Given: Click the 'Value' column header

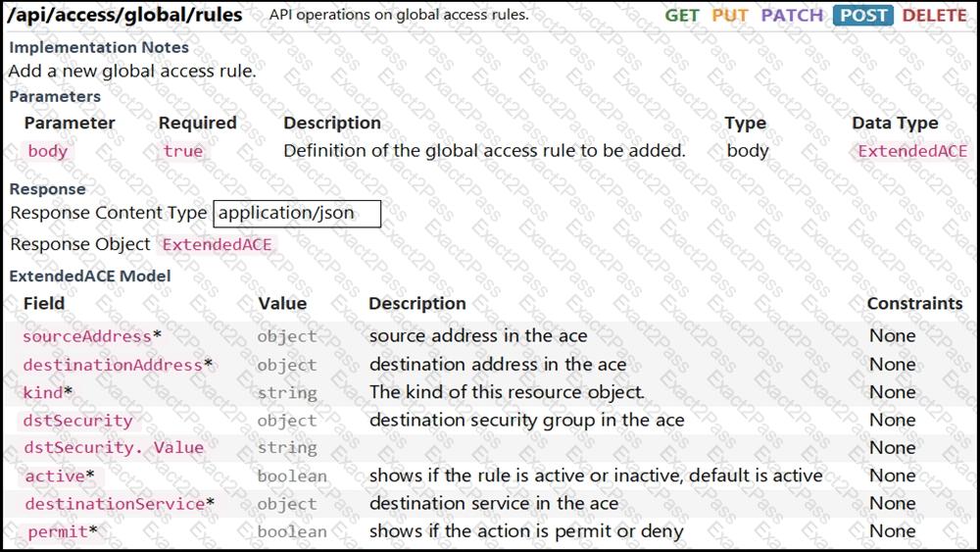Looking at the screenshot, I should (x=282, y=303).
